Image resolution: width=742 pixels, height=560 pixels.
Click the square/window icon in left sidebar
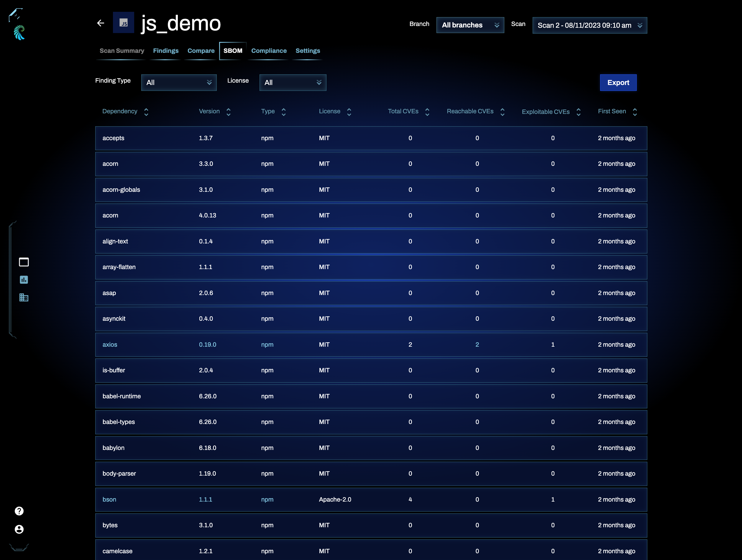[x=24, y=262]
